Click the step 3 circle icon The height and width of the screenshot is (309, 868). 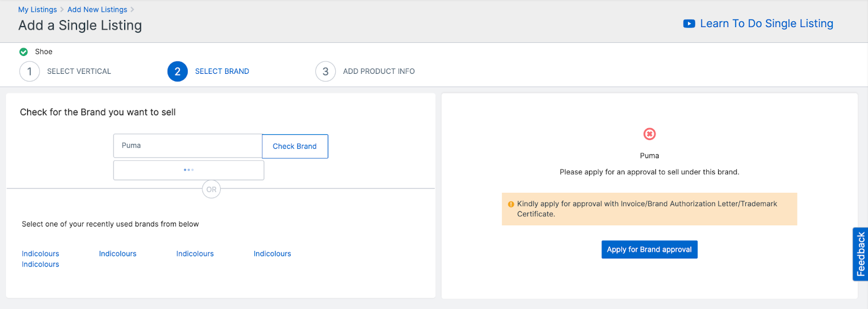(x=325, y=72)
